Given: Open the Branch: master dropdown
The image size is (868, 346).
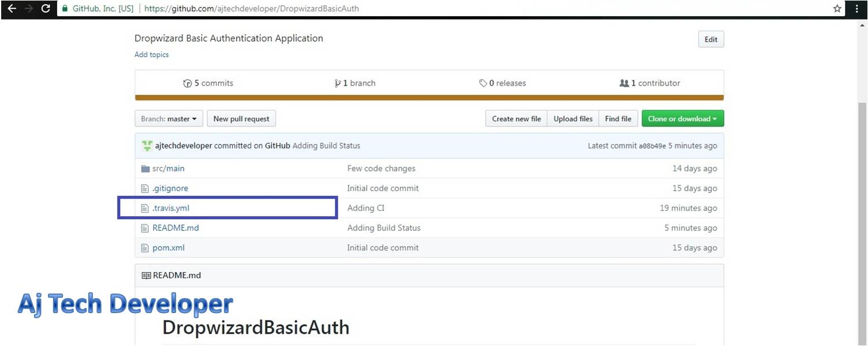Looking at the screenshot, I should point(169,118).
